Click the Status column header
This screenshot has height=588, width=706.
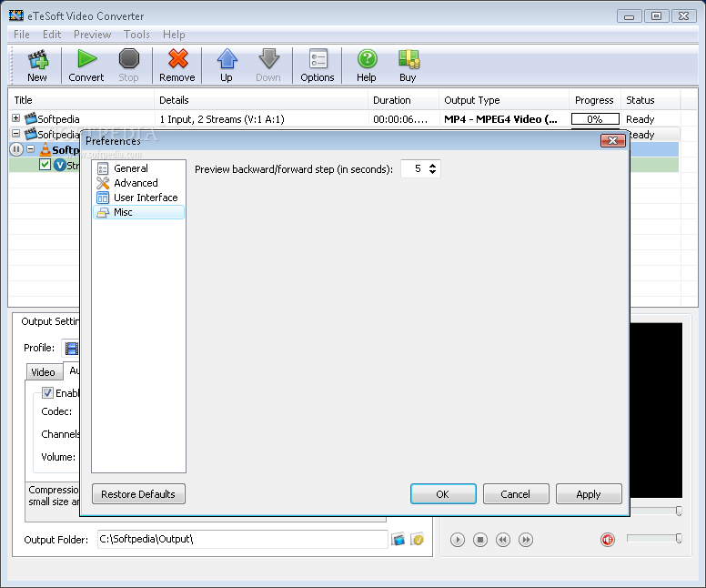tap(651, 100)
